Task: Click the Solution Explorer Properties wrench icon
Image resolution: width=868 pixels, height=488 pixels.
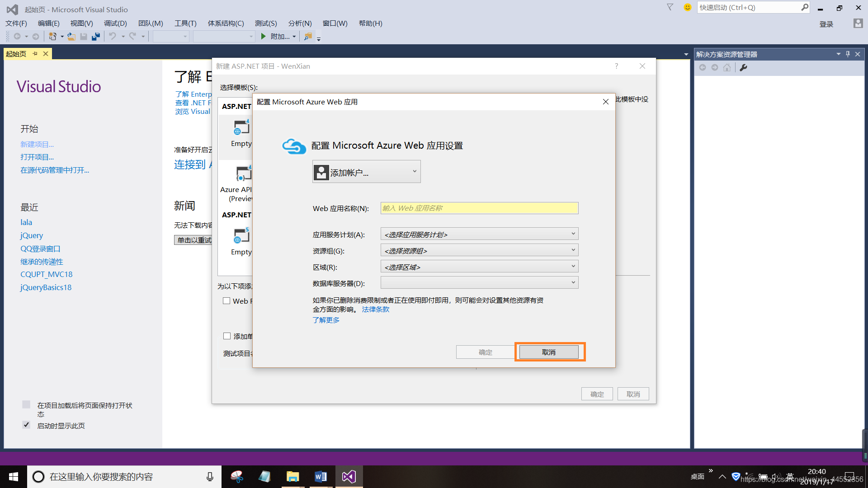Action: click(744, 67)
